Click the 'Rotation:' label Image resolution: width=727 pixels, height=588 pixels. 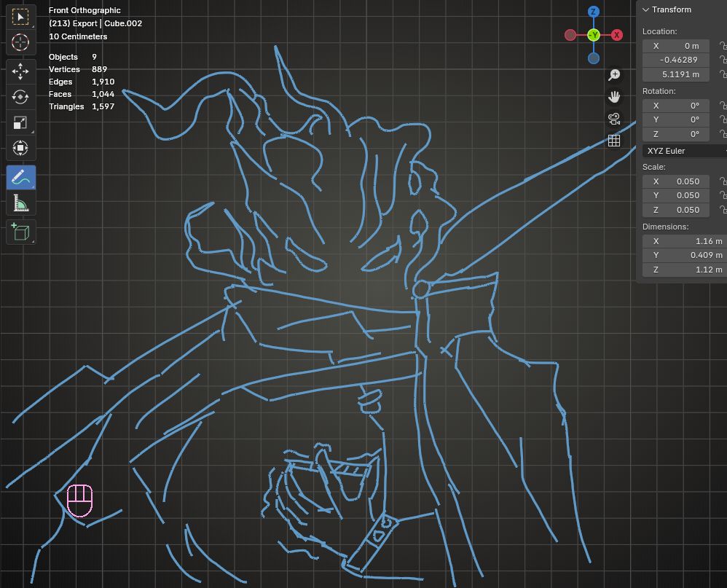coord(659,91)
